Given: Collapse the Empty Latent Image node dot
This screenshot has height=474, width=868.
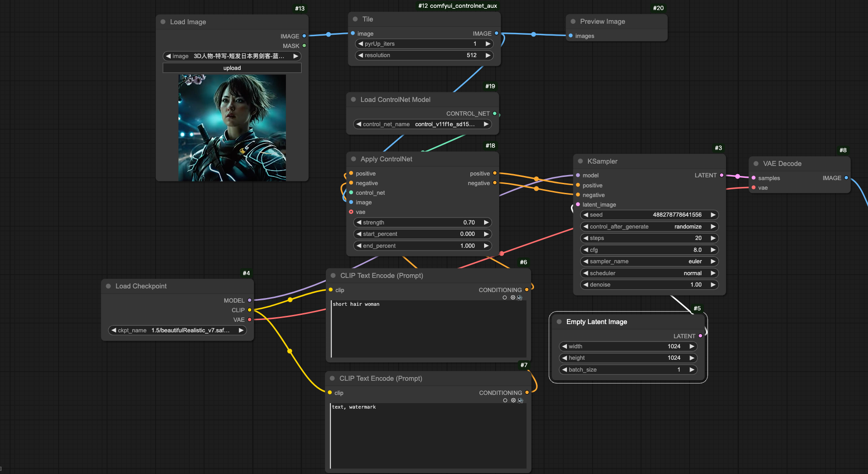Looking at the screenshot, I should (559, 322).
